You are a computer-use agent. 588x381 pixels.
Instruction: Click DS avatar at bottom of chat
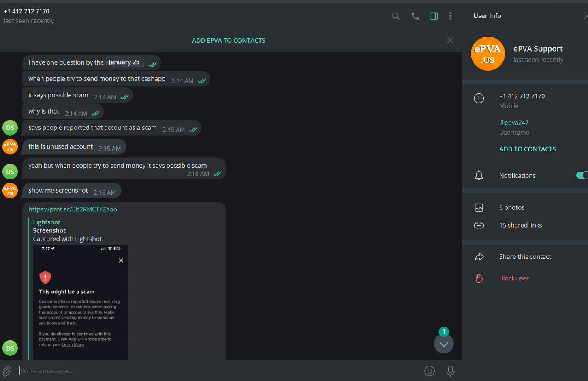click(10, 348)
